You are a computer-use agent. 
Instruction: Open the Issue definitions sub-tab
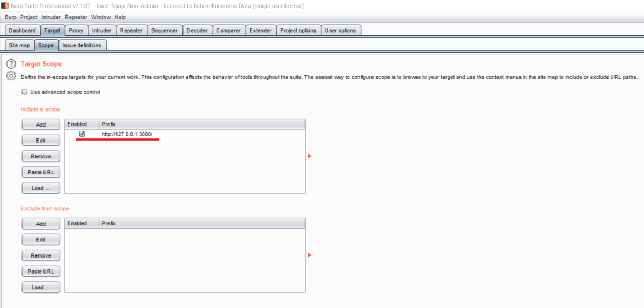[x=82, y=46]
